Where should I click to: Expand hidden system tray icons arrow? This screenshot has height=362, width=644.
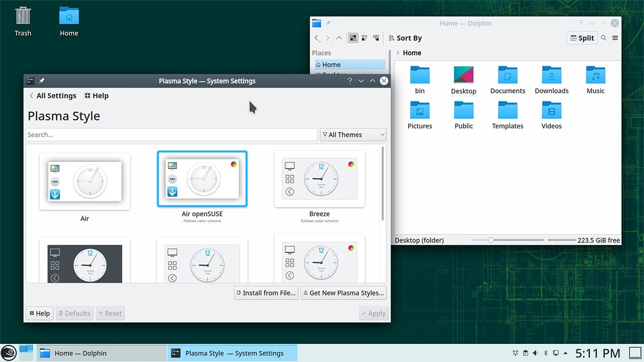coord(566,353)
